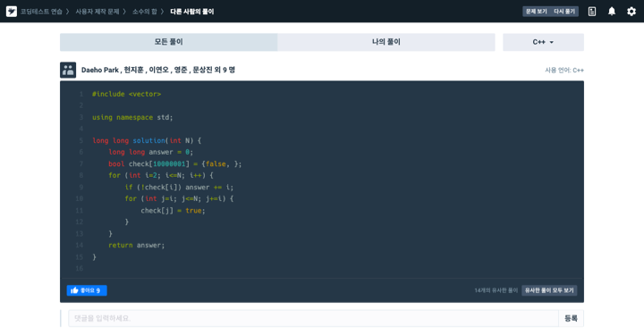Viewport: 644px width, 335px height.
Task: Click code line for (int j=i; j<=N; j+=i)
Action: (179, 199)
